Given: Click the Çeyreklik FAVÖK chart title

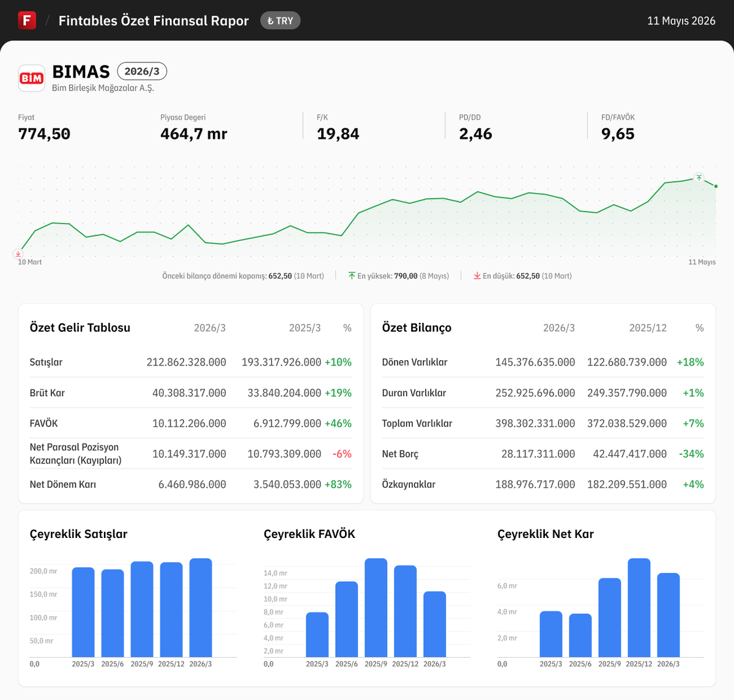Looking at the screenshot, I should click(x=310, y=534).
